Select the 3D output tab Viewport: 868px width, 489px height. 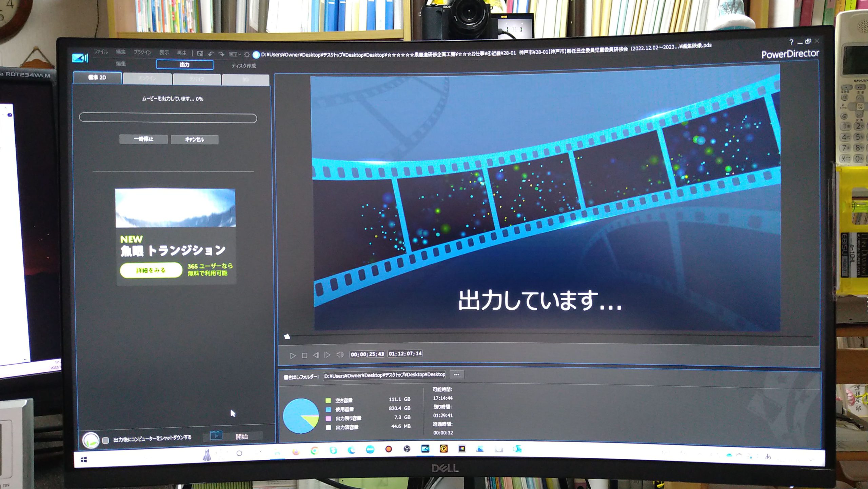click(x=245, y=80)
